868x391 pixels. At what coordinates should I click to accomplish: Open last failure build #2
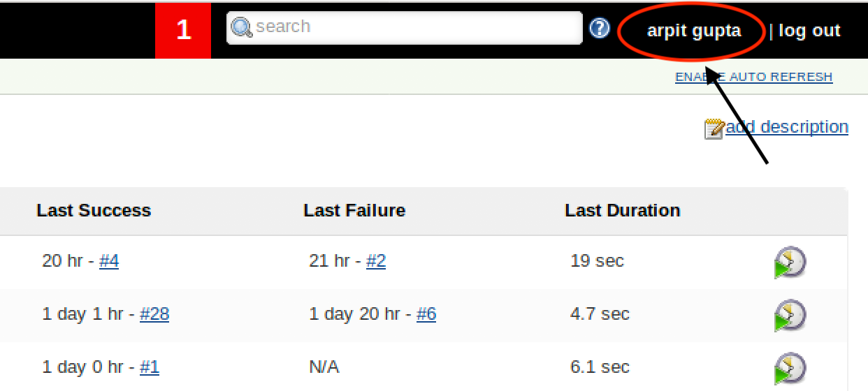click(x=376, y=261)
